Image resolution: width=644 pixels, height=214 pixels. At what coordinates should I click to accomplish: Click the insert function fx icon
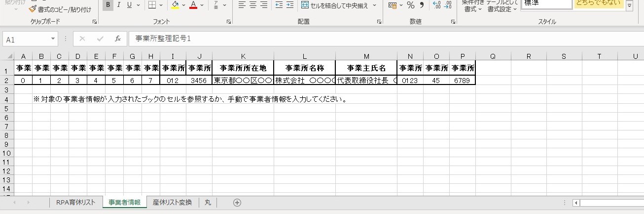[x=117, y=39]
